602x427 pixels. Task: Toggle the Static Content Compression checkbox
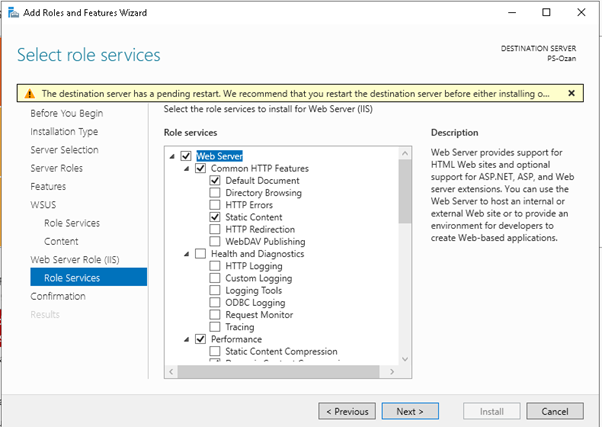(x=215, y=351)
